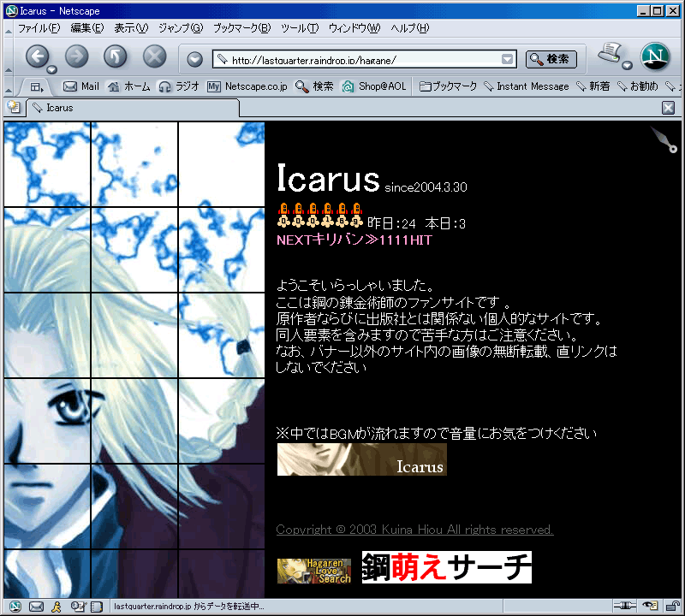Stop loading the page
Screen dimensions: 685x616
[155, 56]
